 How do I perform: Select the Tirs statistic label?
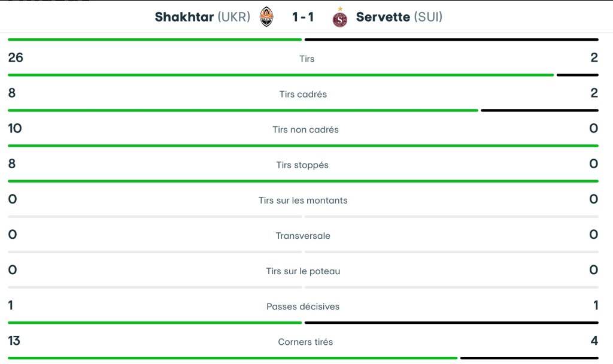[x=306, y=59]
